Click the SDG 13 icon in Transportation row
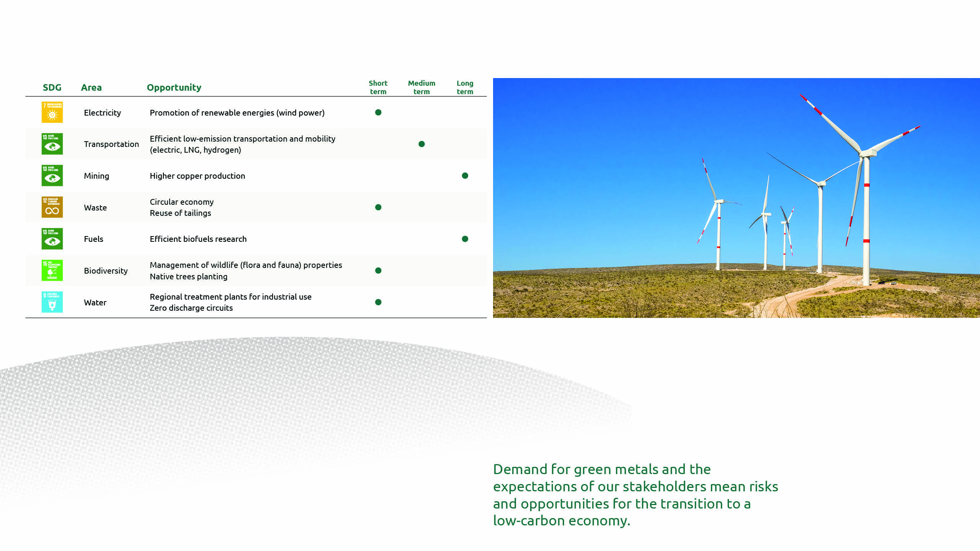Viewport: 980px width, 551px height. coord(52,144)
